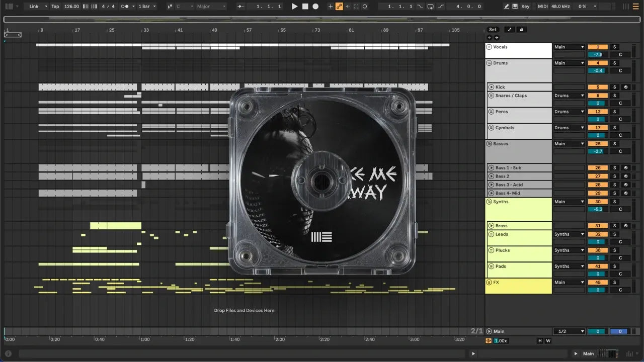Click the Pads group icon

coord(491,266)
